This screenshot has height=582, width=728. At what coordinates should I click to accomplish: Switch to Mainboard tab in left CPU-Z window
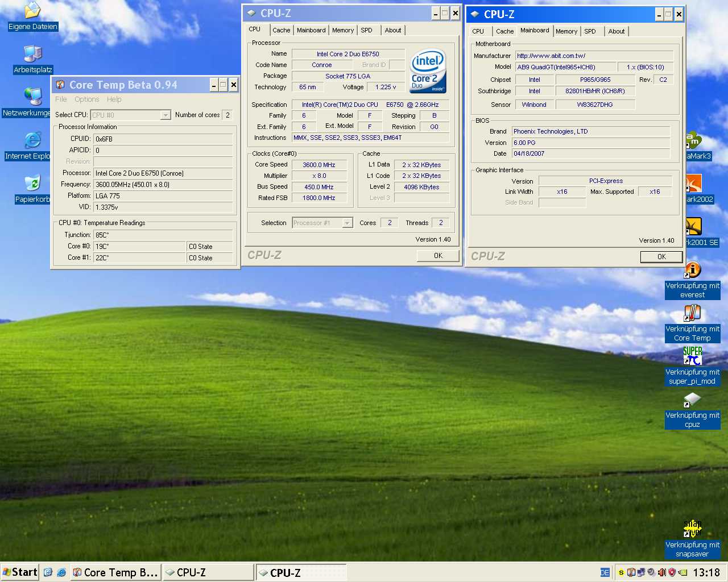click(311, 30)
